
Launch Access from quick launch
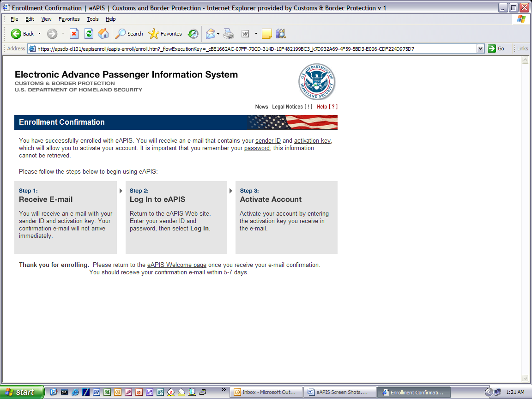128,392
